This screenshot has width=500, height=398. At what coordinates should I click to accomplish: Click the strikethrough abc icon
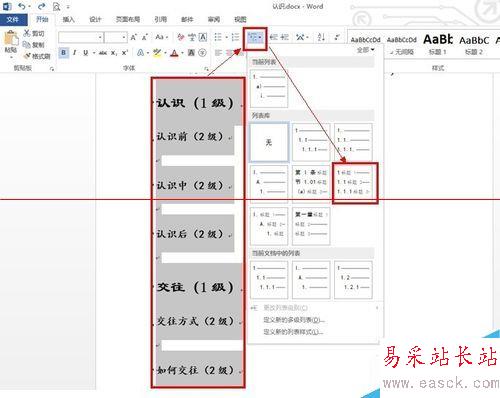pyautogui.click(x=103, y=53)
